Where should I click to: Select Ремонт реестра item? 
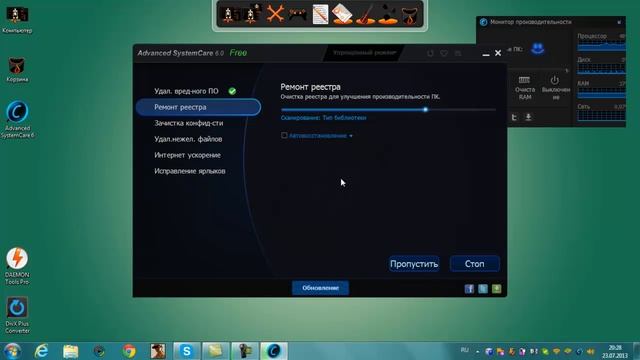(x=199, y=107)
